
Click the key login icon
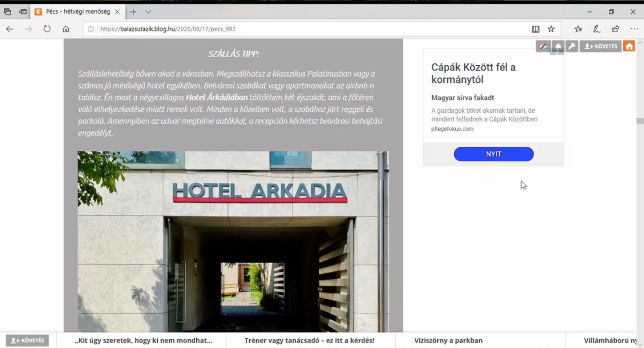(x=572, y=46)
